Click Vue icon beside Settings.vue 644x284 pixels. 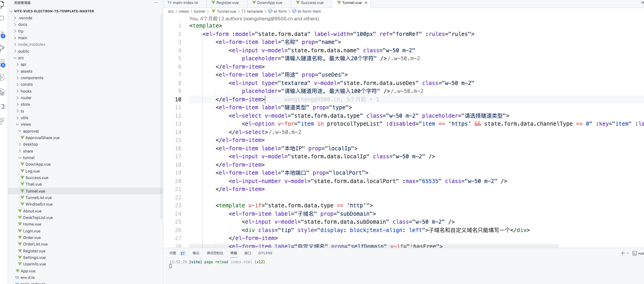pos(20,257)
